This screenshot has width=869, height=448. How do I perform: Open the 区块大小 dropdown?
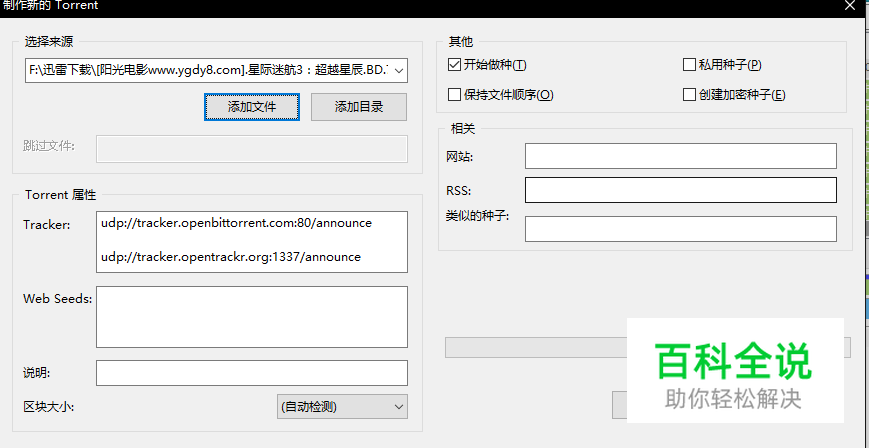tap(342, 406)
